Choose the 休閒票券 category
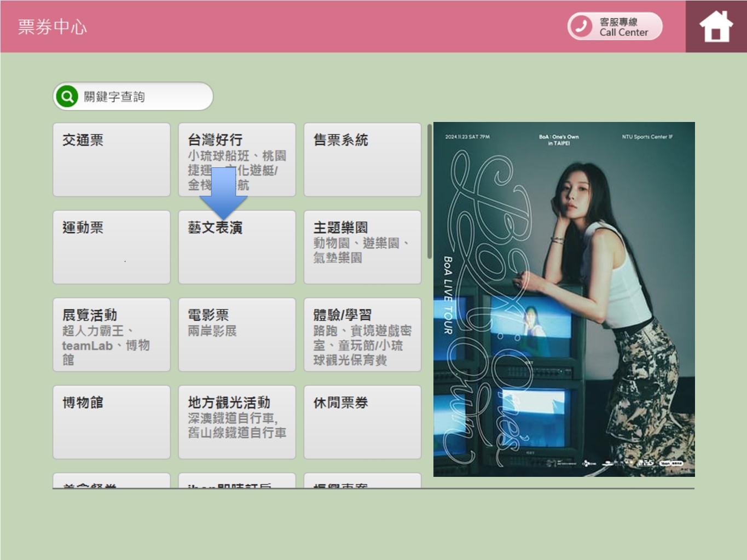 [x=362, y=422]
